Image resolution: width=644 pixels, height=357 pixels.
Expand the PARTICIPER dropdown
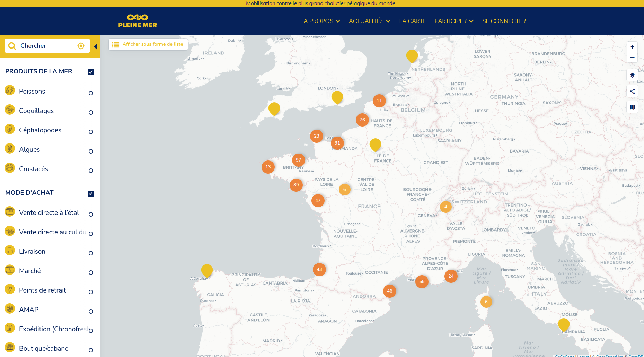454,21
